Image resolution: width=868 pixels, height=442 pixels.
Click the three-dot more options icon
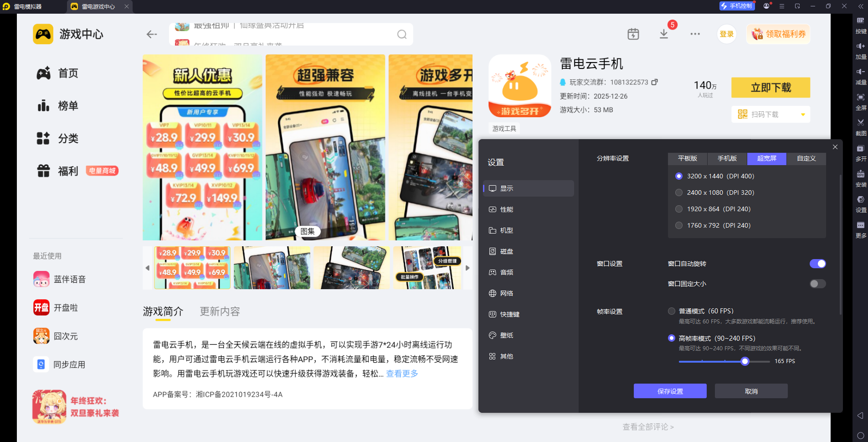(695, 34)
